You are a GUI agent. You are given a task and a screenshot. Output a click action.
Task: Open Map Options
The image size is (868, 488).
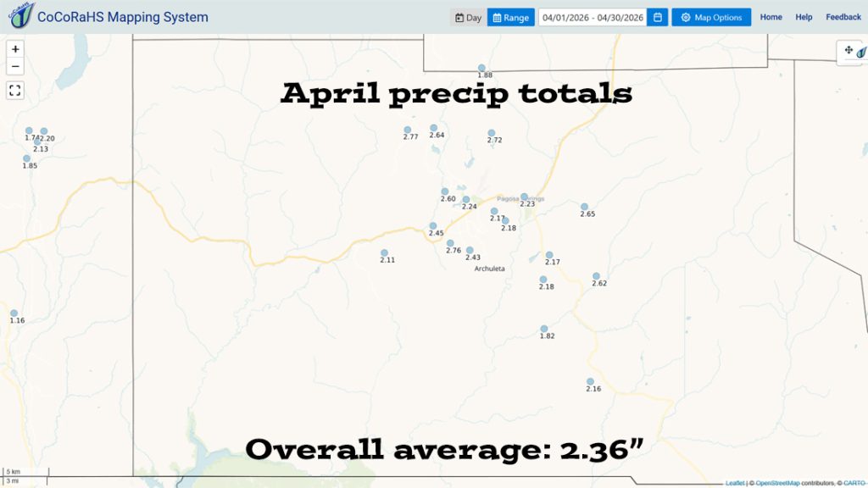click(x=711, y=18)
